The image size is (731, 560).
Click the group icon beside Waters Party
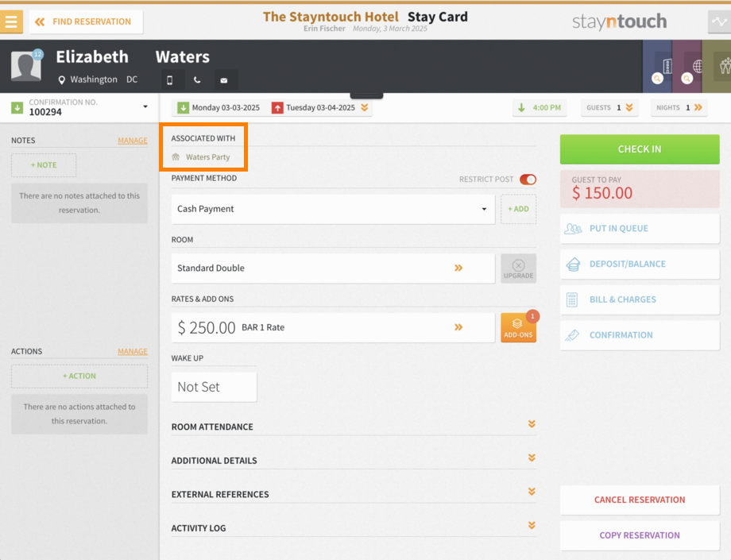pyautogui.click(x=176, y=157)
